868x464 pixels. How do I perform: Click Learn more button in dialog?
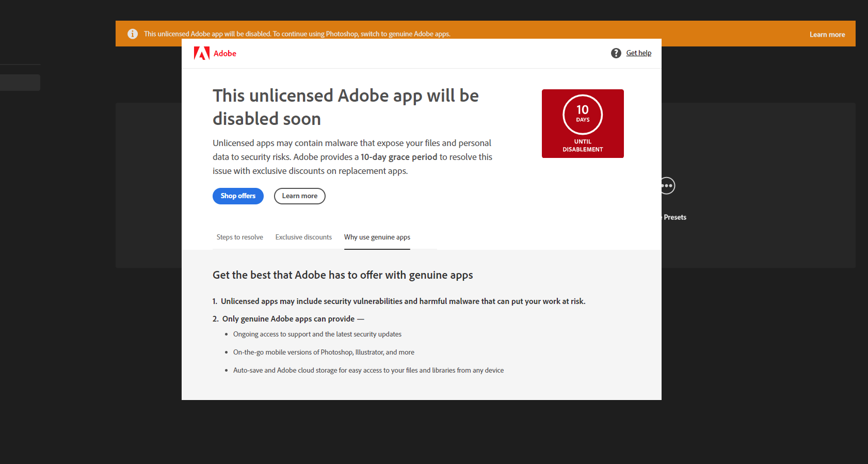click(300, 196)
